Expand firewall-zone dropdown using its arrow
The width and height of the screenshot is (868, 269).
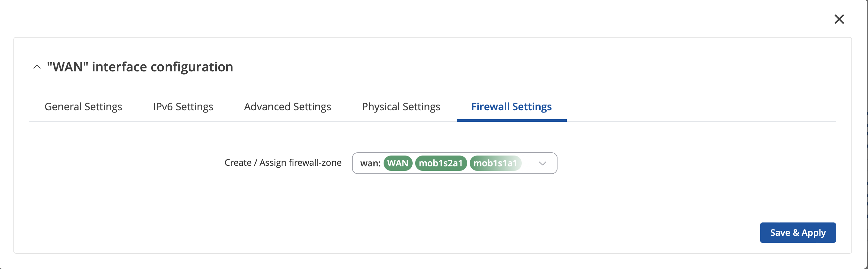tap(542, 163)
